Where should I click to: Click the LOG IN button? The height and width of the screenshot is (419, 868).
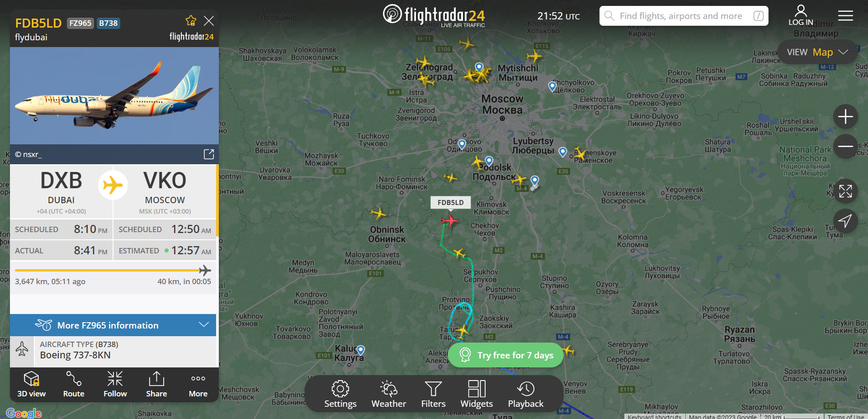point(801,16)
